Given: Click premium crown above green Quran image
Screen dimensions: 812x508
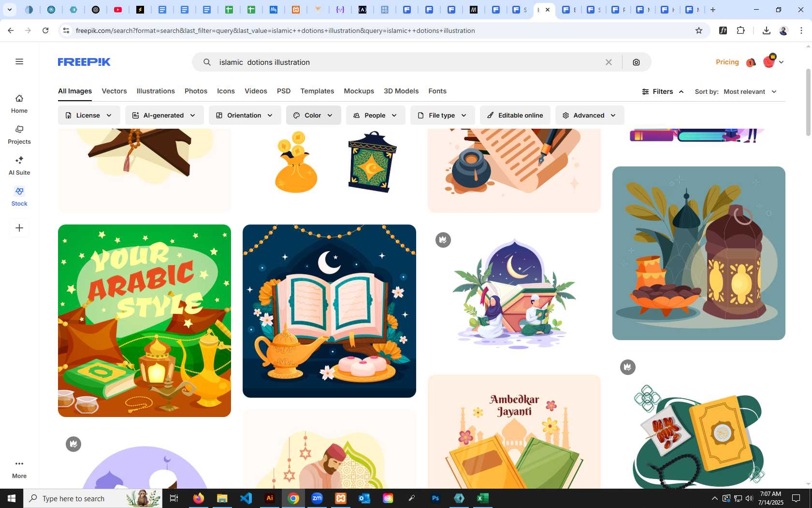Looking at the screenshot, I should 627,367.
